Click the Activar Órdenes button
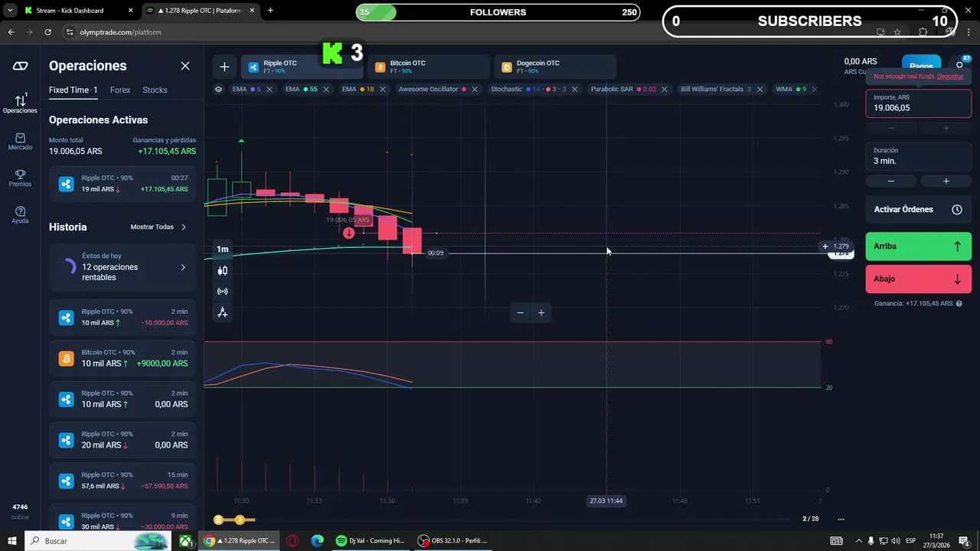This screenshot has height=551, width=980. pyautogui.click(x=918, y=210)
